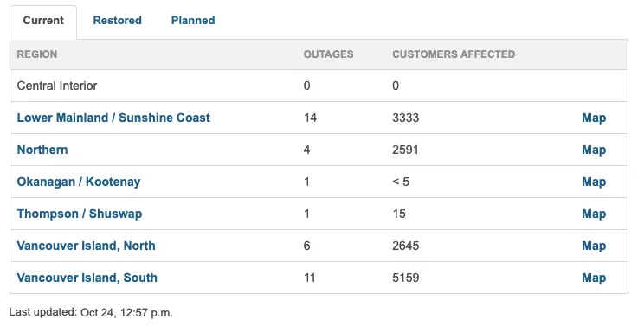Select the Planned outages tab
The width and height of the screenshot is (644, 326).
(x=193, y=21)
